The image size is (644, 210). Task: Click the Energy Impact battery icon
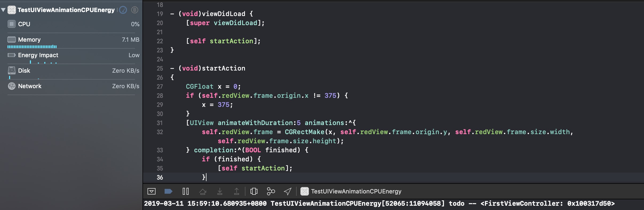click(11, 55)
